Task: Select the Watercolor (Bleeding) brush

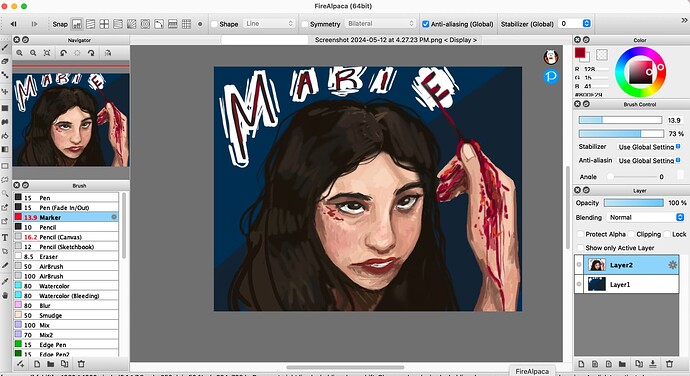Action: (x=66, y=296)
